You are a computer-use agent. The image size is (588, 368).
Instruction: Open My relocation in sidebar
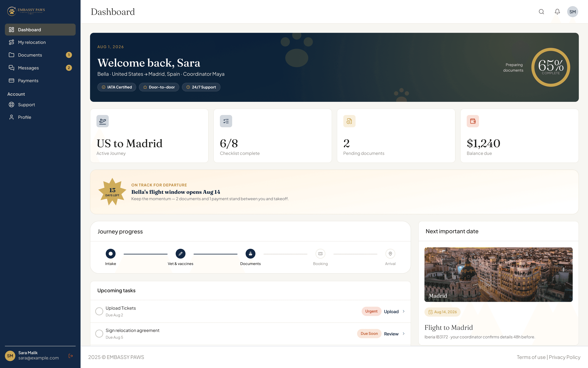(40, 42)
